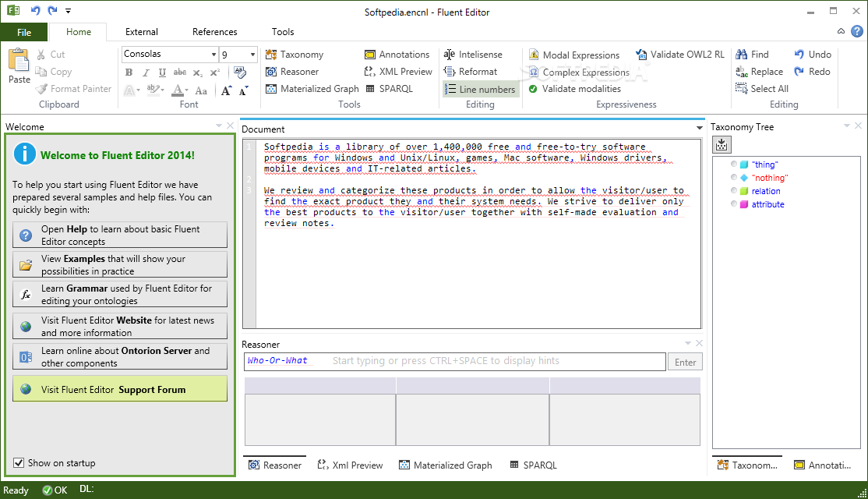Apply subscript formatting

click(x=198, y=72)
